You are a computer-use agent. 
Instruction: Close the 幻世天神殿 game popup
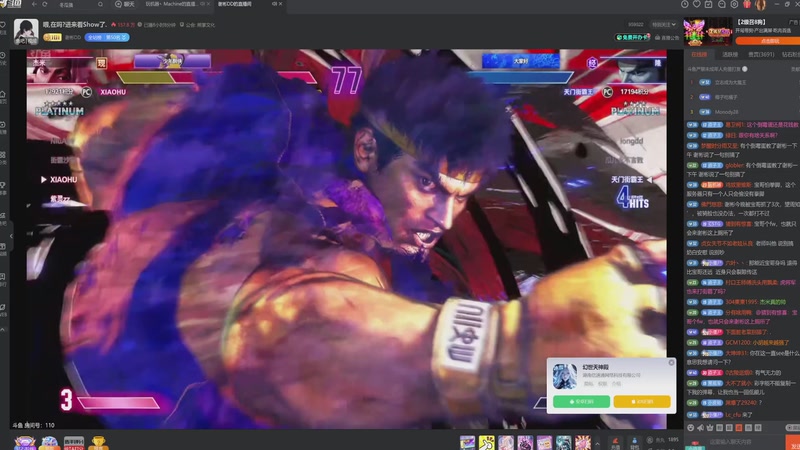tap(671, 362)
